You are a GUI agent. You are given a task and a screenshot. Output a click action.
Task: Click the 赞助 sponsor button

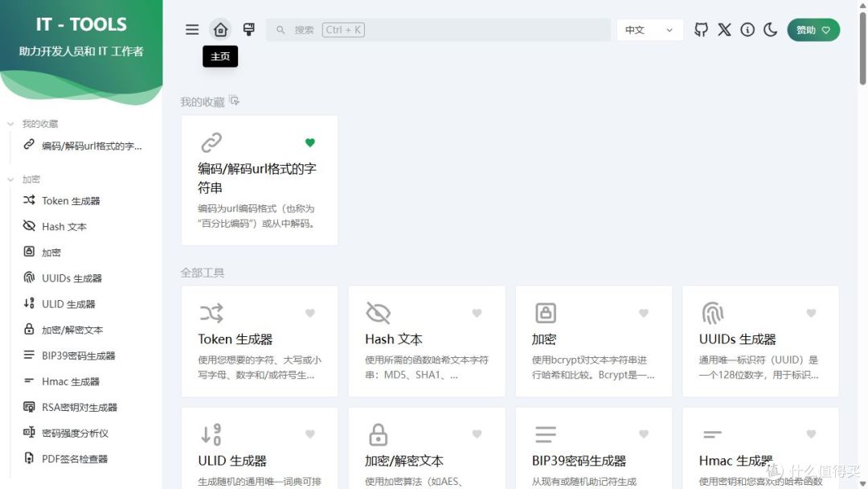813,30
